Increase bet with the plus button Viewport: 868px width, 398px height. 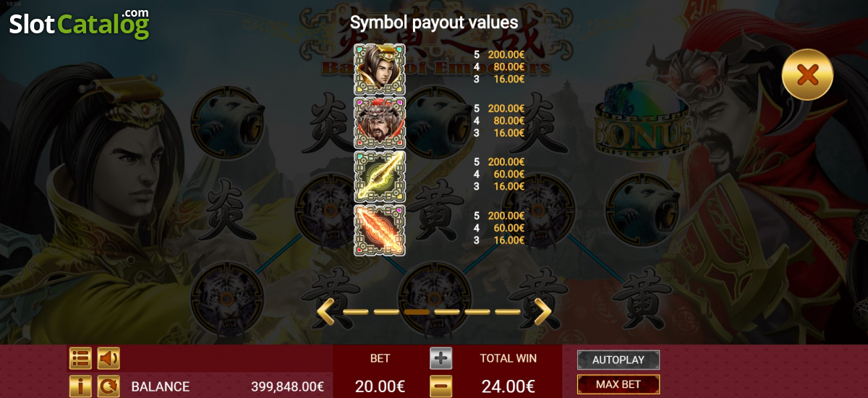(441, 358)
